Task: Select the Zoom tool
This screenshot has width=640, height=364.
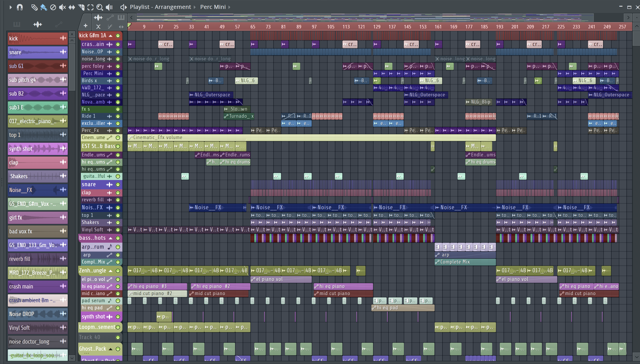Action: tap(100, 7)
